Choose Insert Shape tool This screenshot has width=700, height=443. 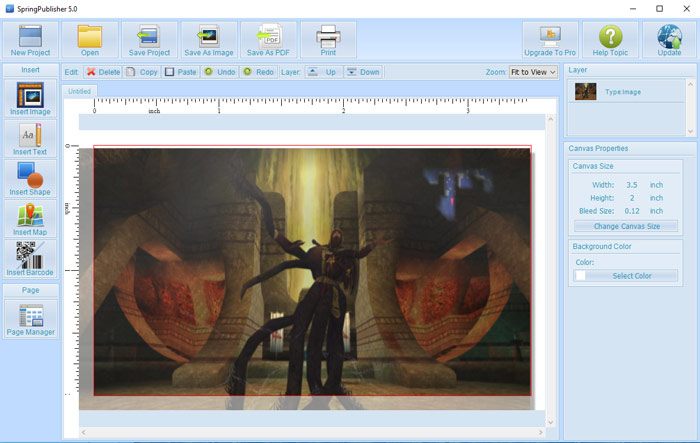30,179
